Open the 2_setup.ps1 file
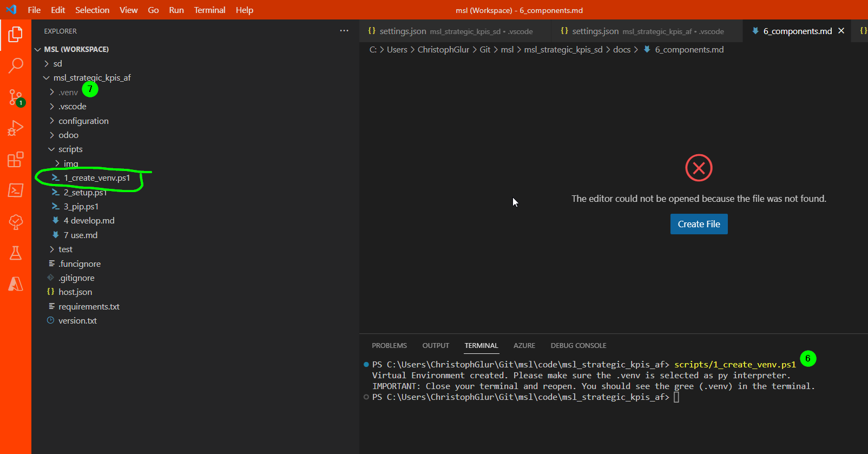 (x=86, y=192)
